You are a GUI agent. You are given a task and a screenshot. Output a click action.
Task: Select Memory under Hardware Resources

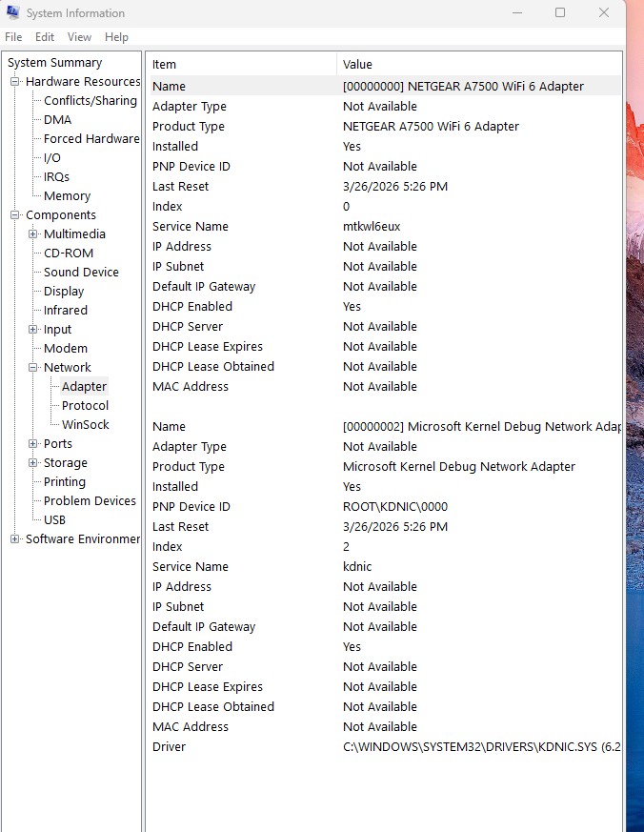click(67, 196)
